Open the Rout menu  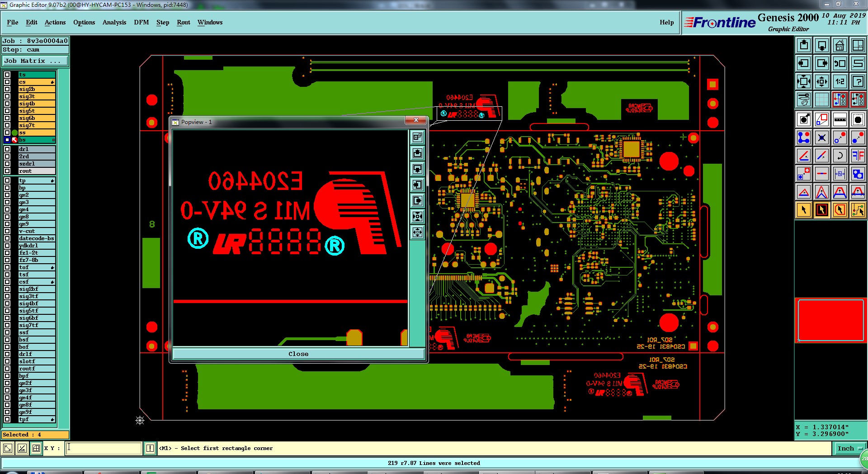[x=184, y=22]
